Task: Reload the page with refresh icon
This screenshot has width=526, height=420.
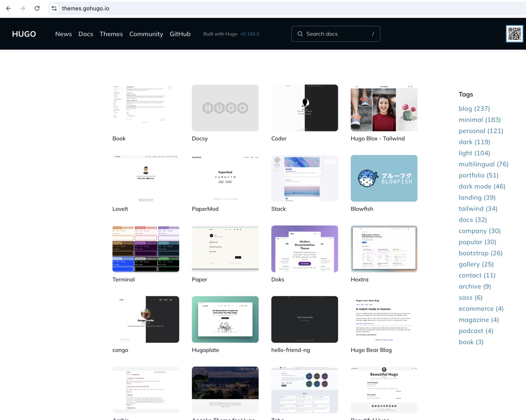Action: 37,8
